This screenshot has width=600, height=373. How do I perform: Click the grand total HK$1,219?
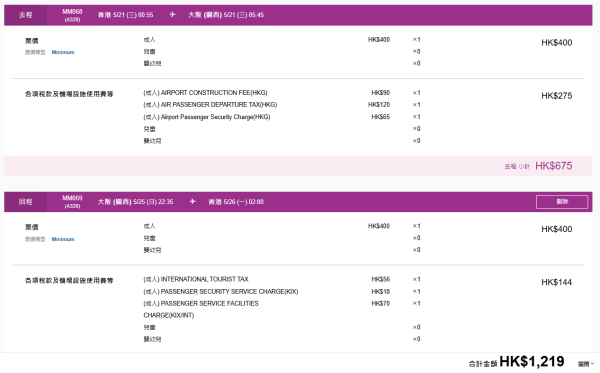(532, 361)
